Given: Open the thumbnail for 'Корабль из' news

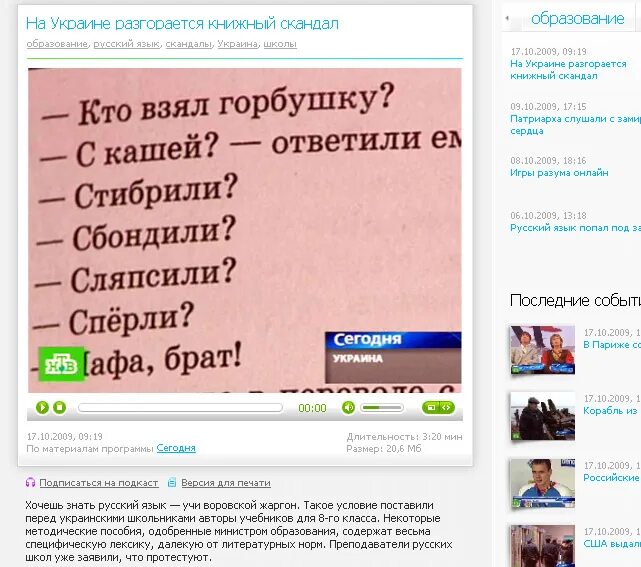Looking at the screenshot, I should 542,416.
